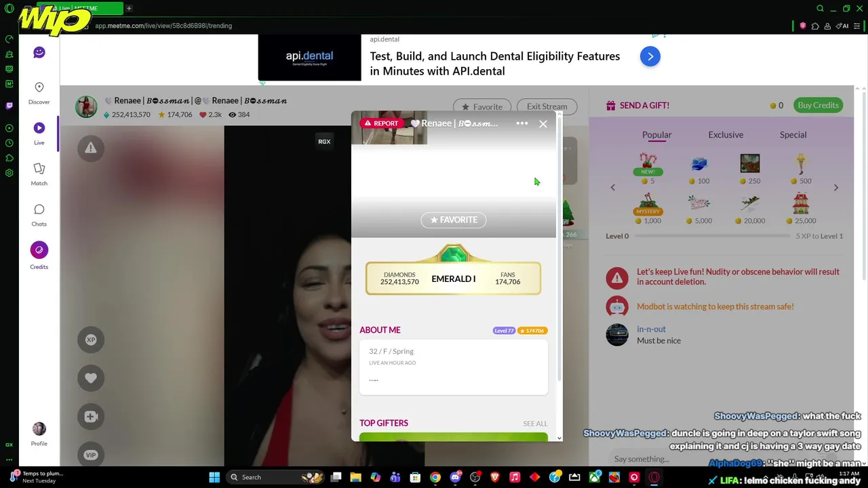Image resolution: width=868 pixels, height=488 pixels.
Task: Click the VIP button on stream
Action: [91, 455]
